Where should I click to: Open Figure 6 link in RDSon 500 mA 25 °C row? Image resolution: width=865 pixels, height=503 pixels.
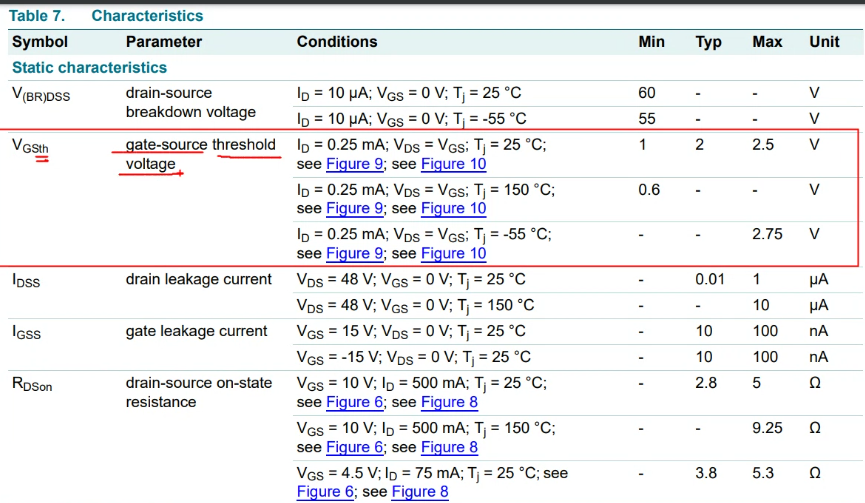click(354, 402)
